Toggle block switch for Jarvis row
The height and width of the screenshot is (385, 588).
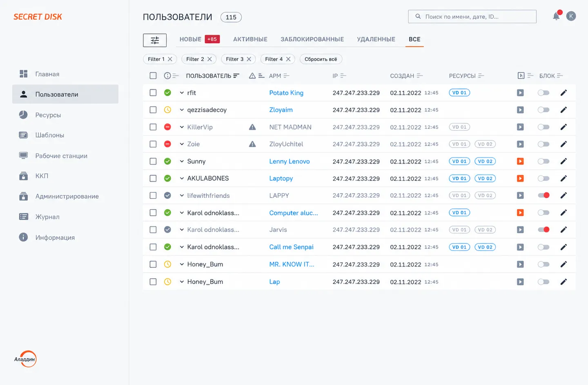[x=543, y=230]
